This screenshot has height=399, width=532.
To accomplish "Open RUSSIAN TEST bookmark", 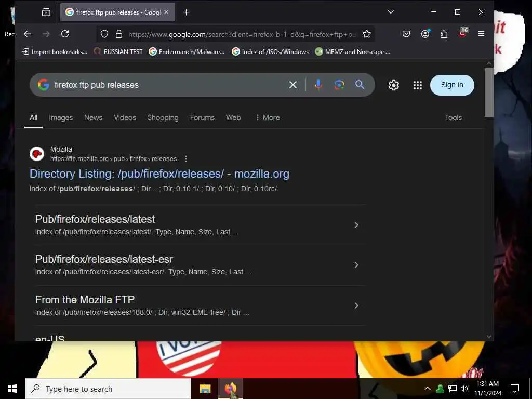I will pos(118,52).
